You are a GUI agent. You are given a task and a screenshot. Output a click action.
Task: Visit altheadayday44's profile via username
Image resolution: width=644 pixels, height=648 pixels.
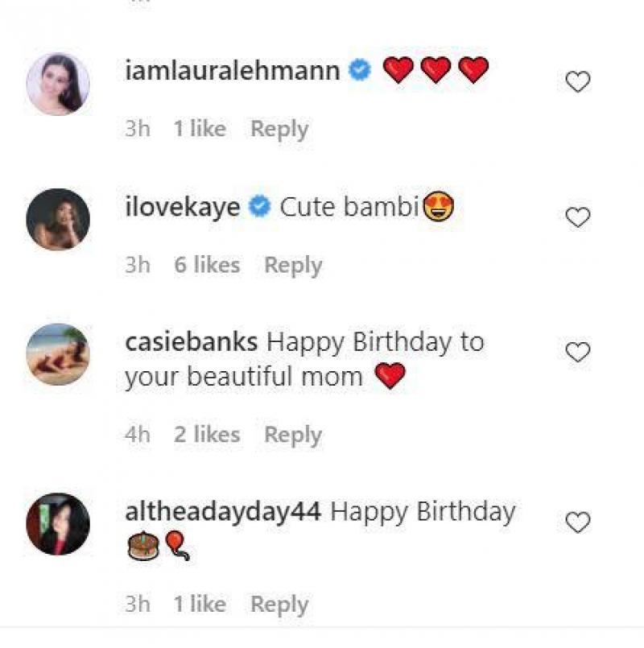click(x=224, y=511)
